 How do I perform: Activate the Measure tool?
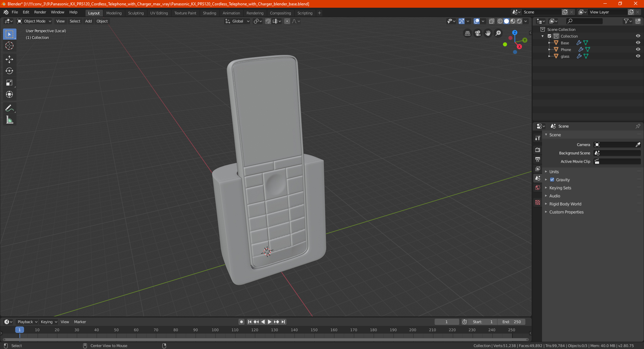tap(9, 120)
